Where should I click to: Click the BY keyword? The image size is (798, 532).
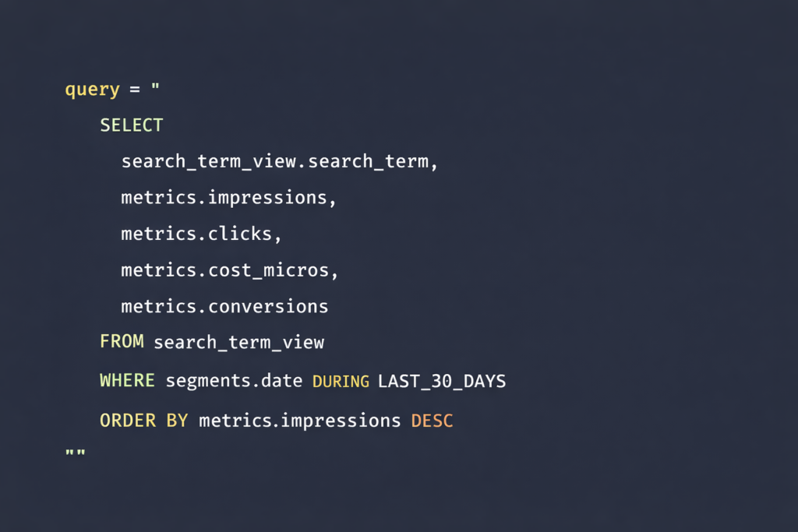(177, 421)
